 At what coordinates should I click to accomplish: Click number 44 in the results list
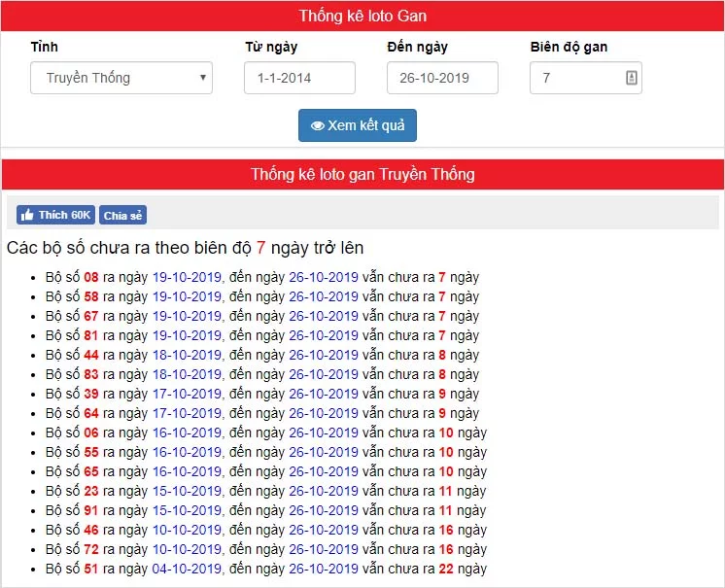91,355
